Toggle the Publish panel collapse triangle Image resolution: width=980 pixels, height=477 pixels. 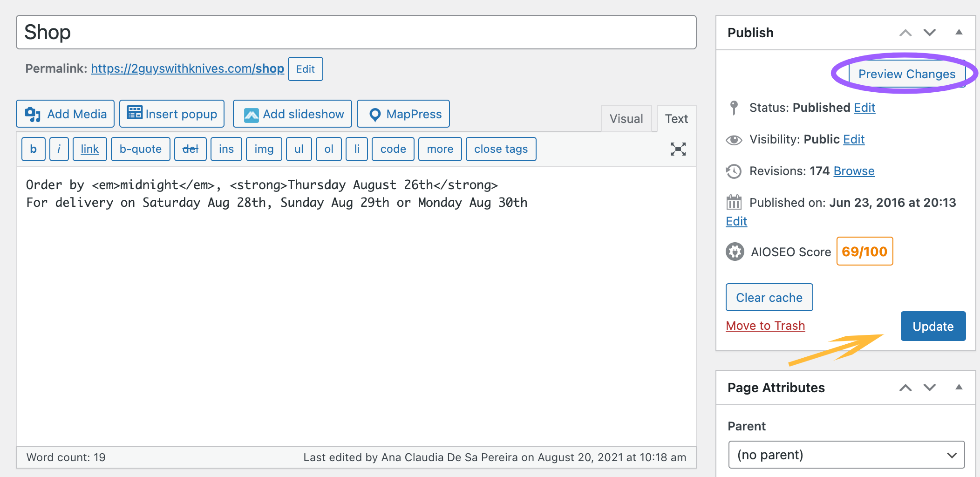point(959,33)
